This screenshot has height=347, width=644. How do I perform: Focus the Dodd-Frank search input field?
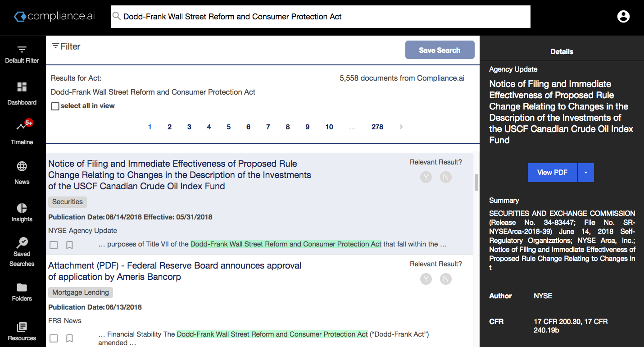pyautogui.click(x=321, y=17)
